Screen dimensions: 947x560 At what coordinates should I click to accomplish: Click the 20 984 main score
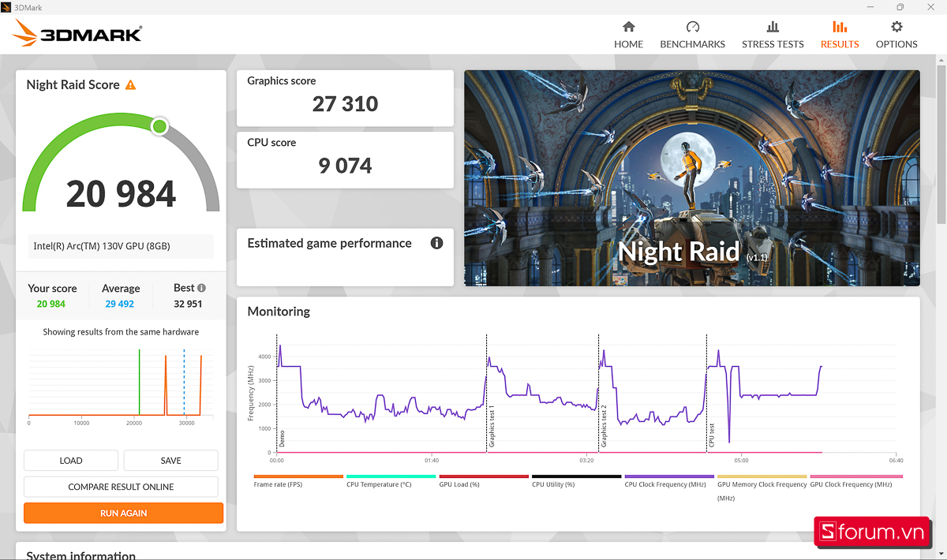121,194
